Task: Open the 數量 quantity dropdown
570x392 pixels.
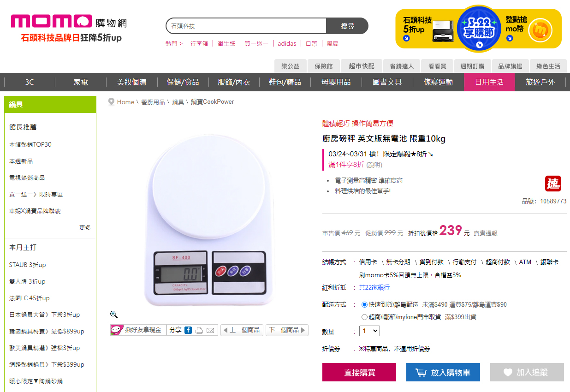Action: 369,331
